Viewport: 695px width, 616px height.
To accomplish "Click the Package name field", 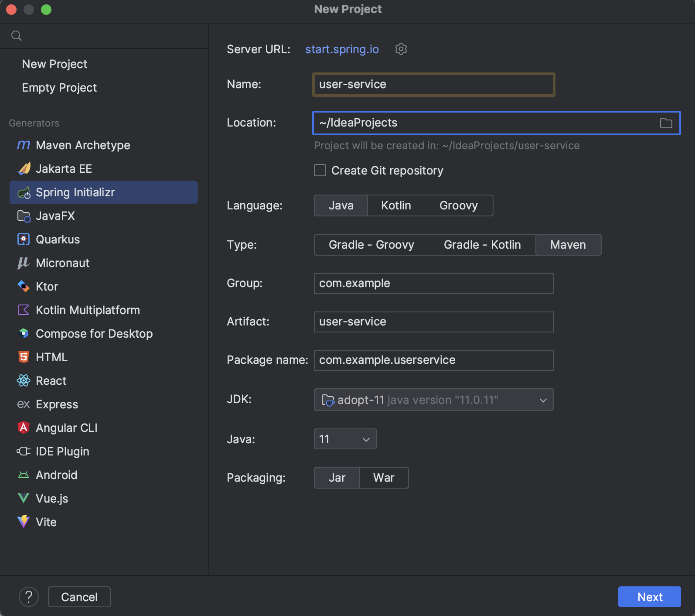I will click(x=434, y=360).
